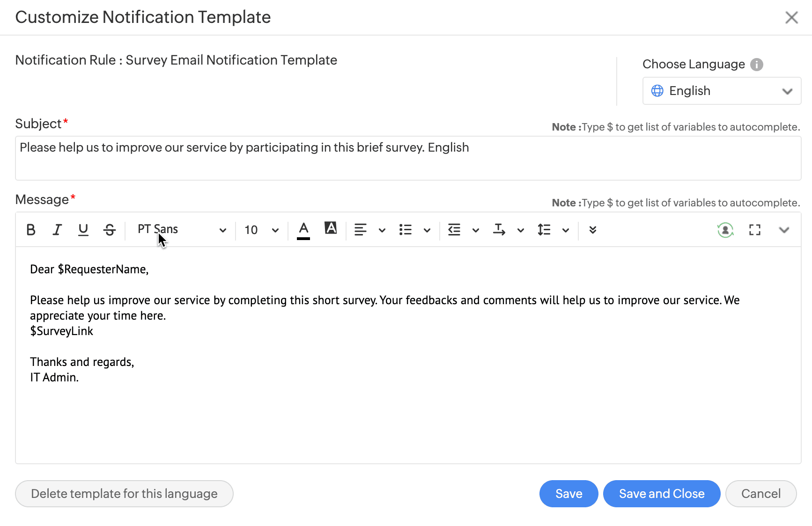The width and height of the screenshot is (812, 526).
Task: Click the line spacing icon
Action: [544, 230]
